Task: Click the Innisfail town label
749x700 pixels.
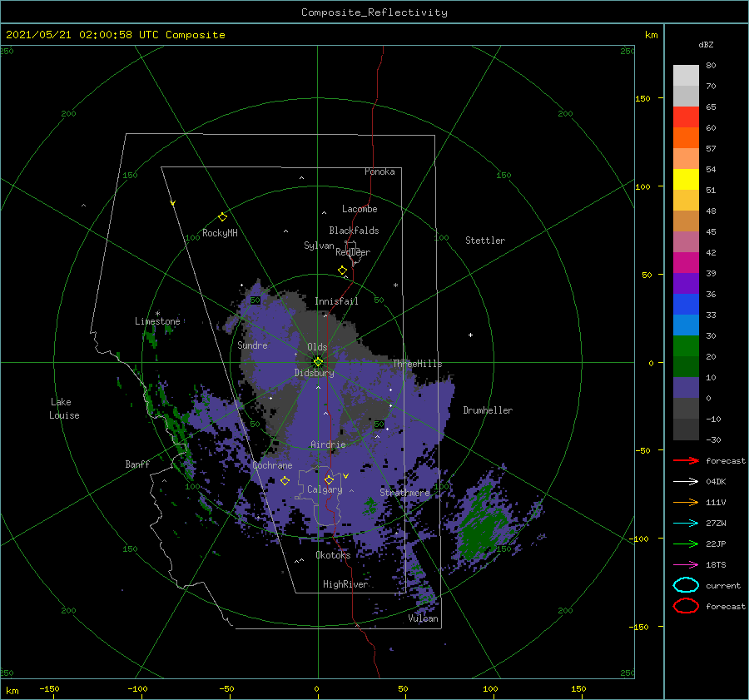Action: pos(336,301)
